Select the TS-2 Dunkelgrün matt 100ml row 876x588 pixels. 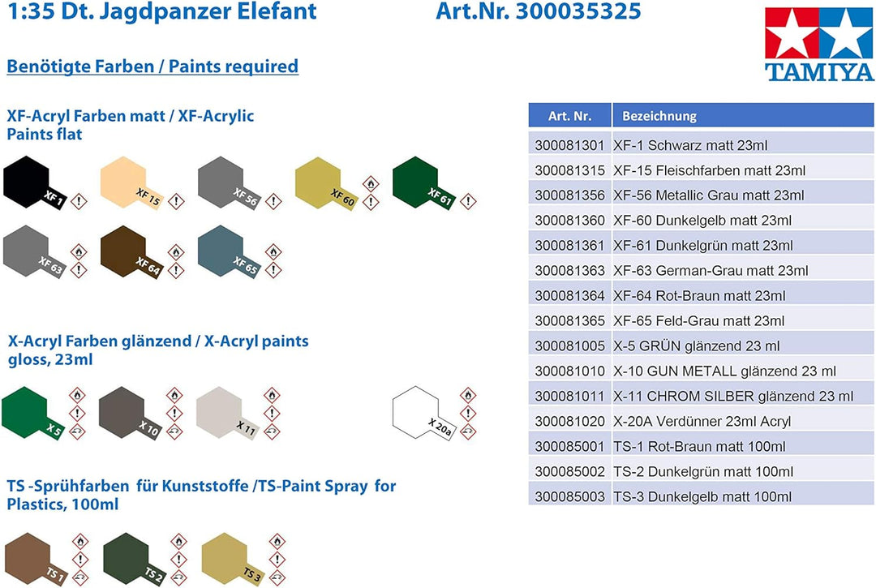(x=701, y=471)
